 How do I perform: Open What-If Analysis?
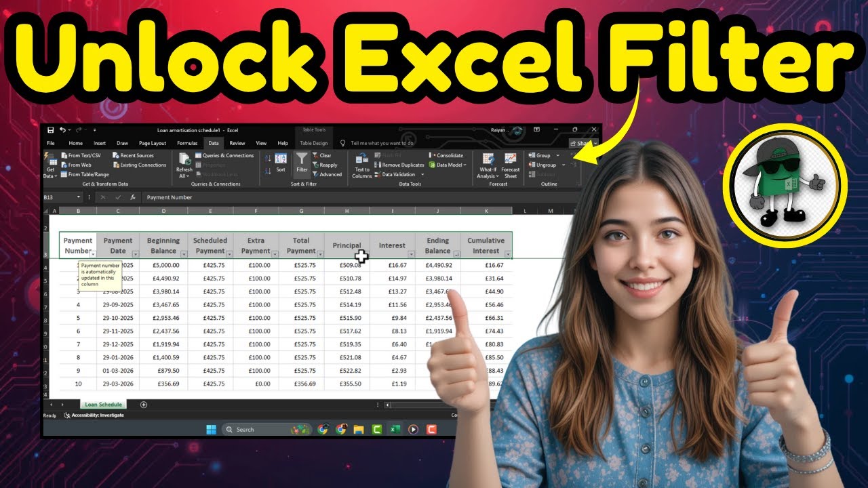(x=487, y=165)
